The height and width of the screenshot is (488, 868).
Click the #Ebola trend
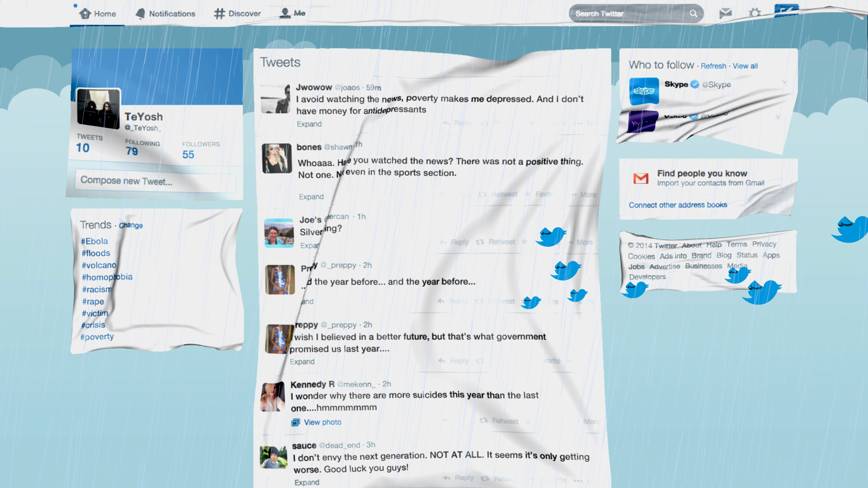[x=94, y=241]
